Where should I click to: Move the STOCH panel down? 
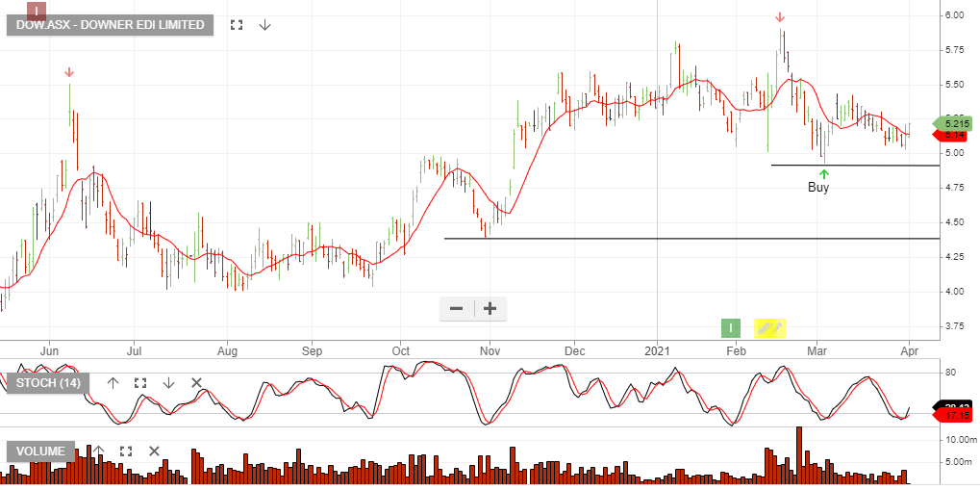(x=168, y=383)
